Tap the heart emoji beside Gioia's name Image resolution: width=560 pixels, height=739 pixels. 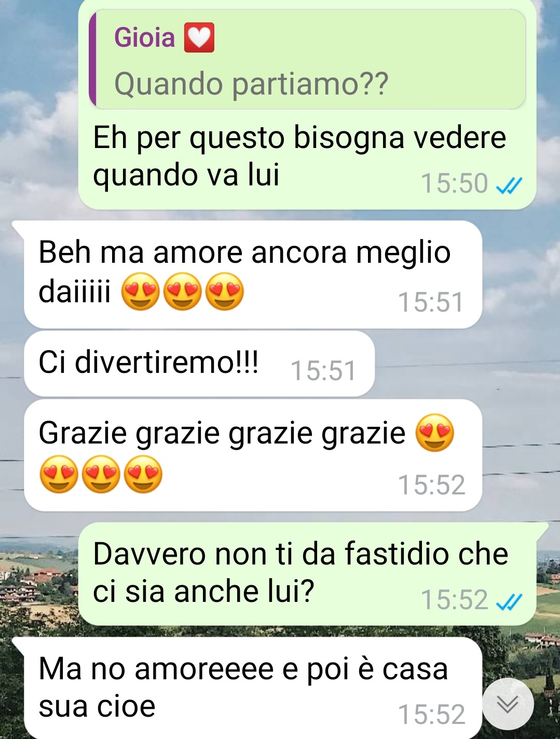pos(199,38)
